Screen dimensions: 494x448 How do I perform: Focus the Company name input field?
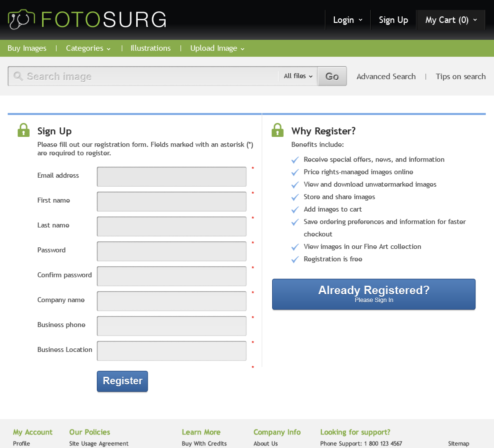(172, 301)
